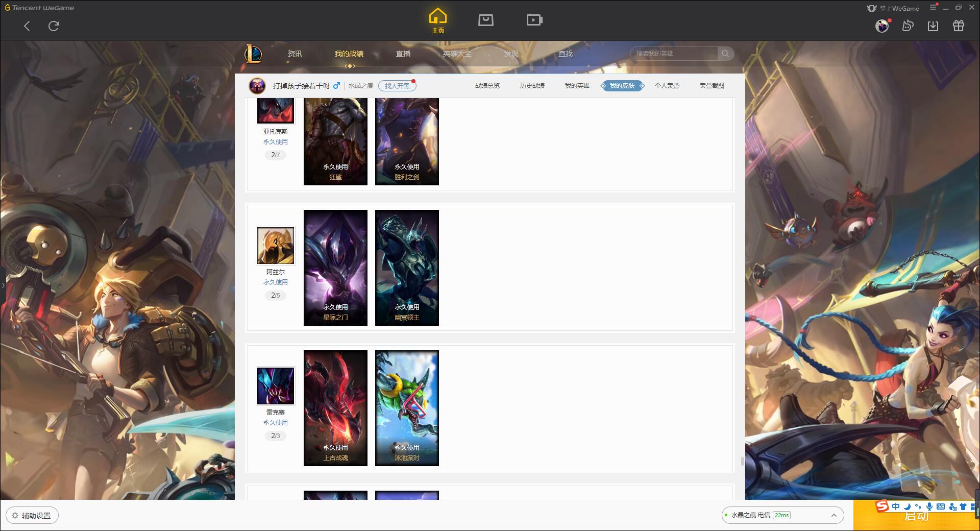The width and height of the screenshot is (980, 531).
Task: Click the player name 打掉孩子接着干呀
Action: (x=302, y=86)
